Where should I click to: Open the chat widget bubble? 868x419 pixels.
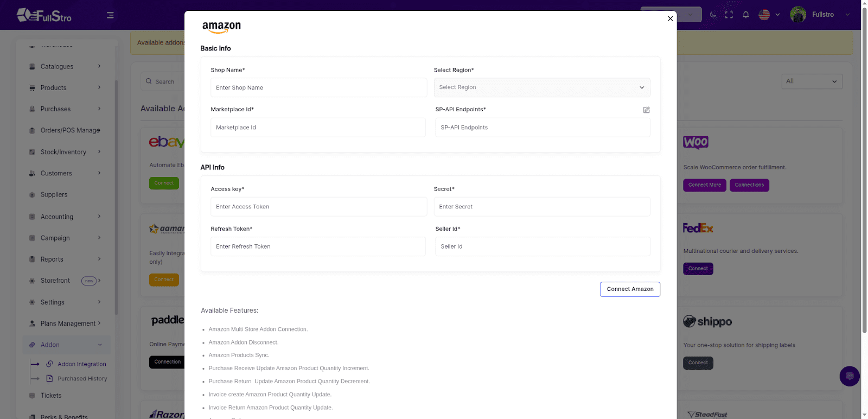pyautogui.click(x=850, y=376)
